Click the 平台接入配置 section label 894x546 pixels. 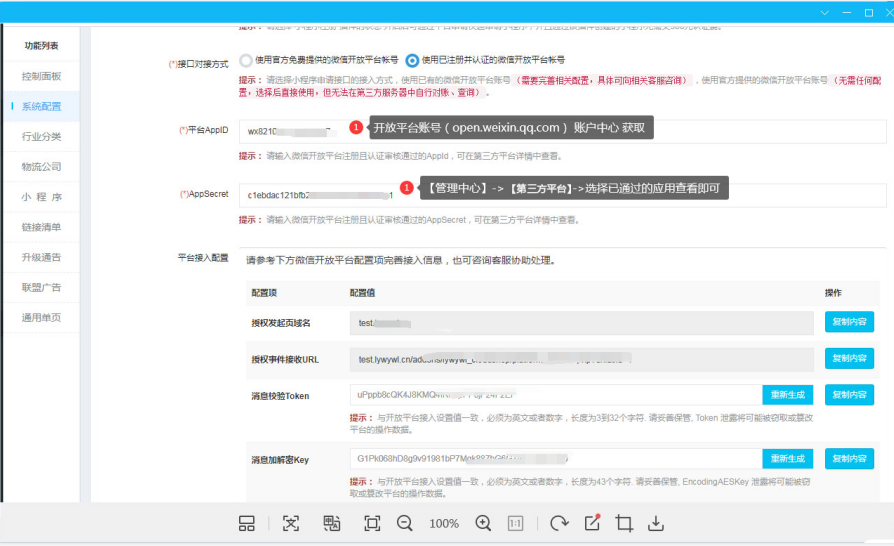coord(203,258)
